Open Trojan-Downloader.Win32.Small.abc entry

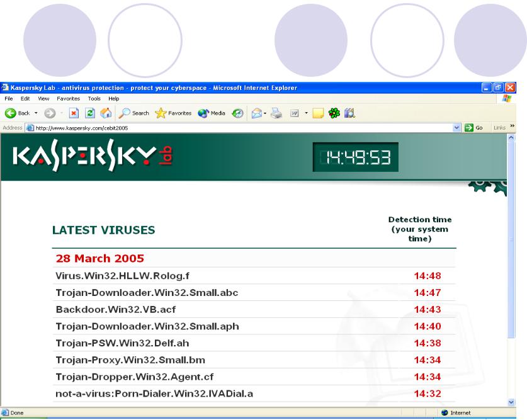click(x=147, y=293)
